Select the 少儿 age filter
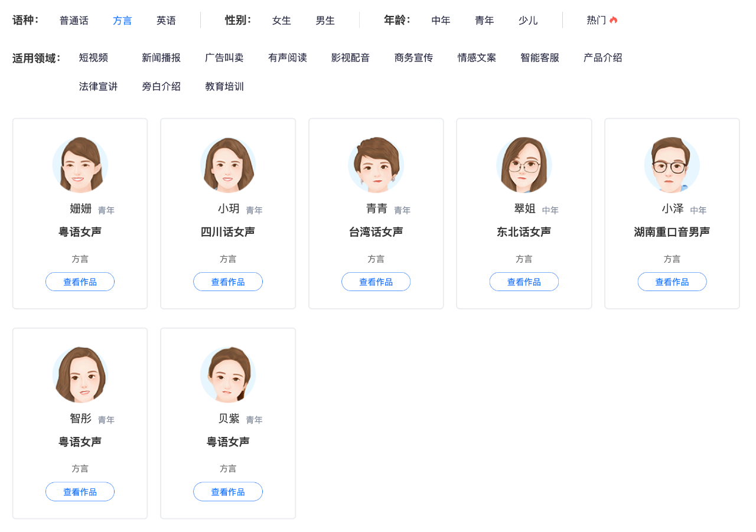 528,19
